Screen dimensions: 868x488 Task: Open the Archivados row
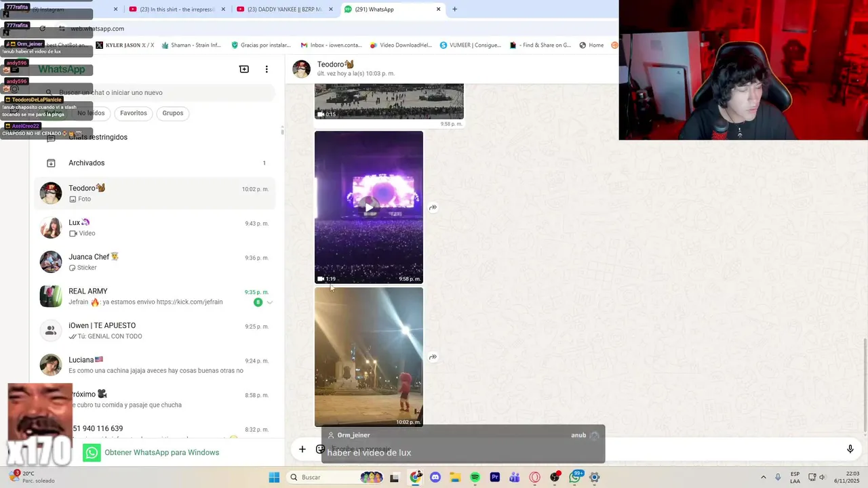pyautogui.click(x=155, y=163)
